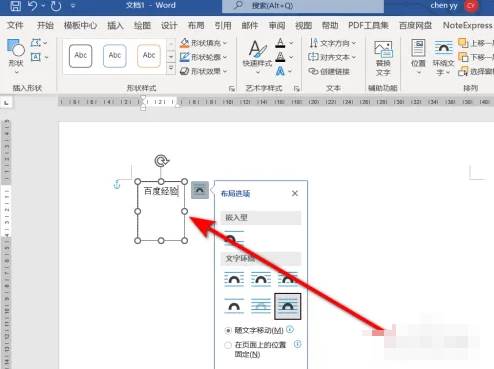Open the 对齐文本 align text menu

[332, 57]
